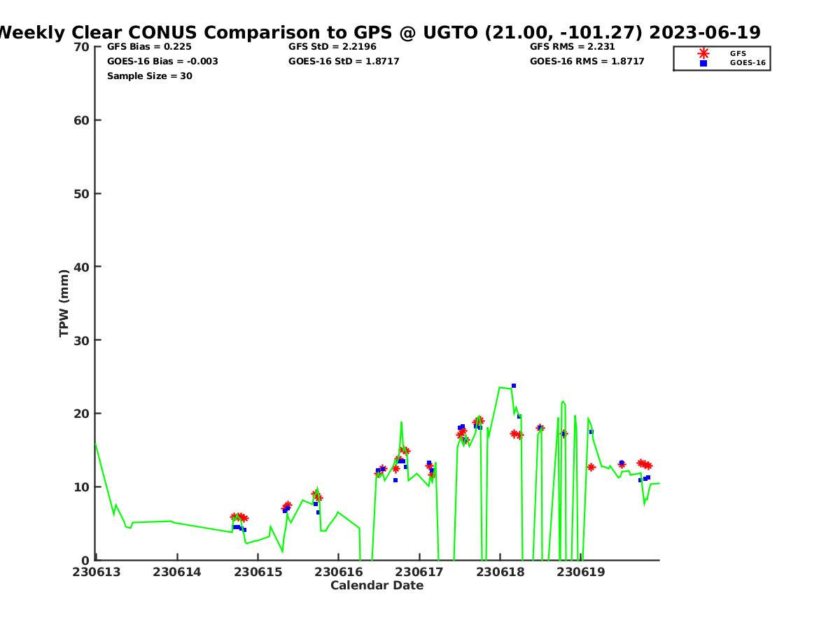Screen dimensions: 840x630
Task: Click the GFS RMS = 2.231 statistic
Action: click(572, 47)
